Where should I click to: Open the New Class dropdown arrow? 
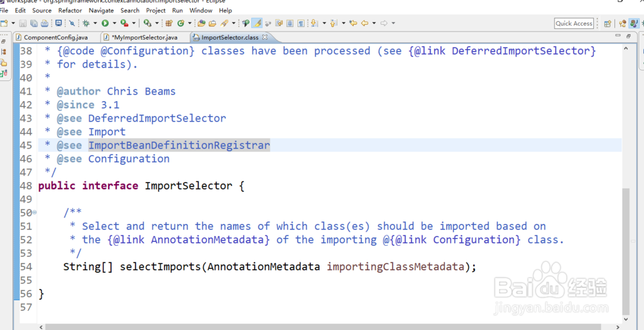pos(189,23)
